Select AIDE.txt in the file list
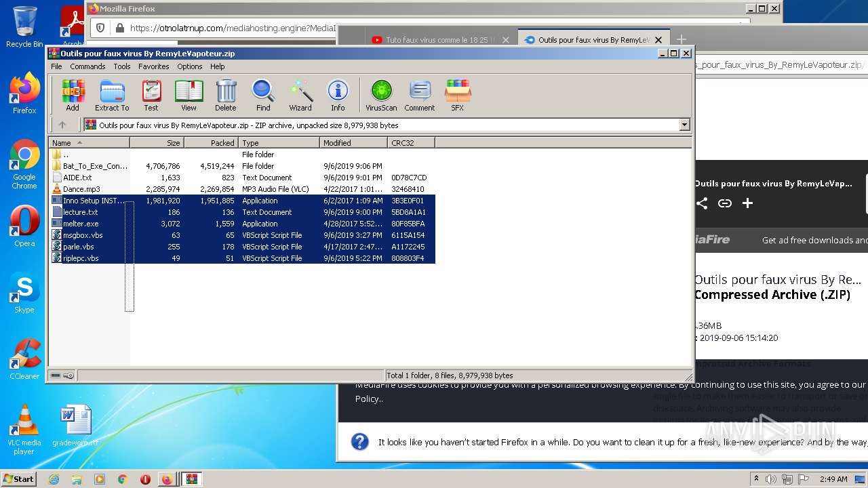The height and width of the screenshot is (488, 868). [242, 178]
